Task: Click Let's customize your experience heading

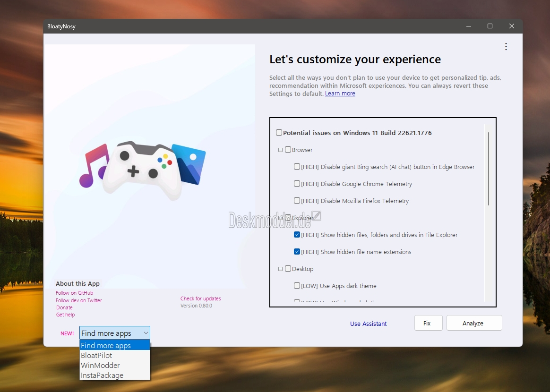Action: click(x=355, y=59)
